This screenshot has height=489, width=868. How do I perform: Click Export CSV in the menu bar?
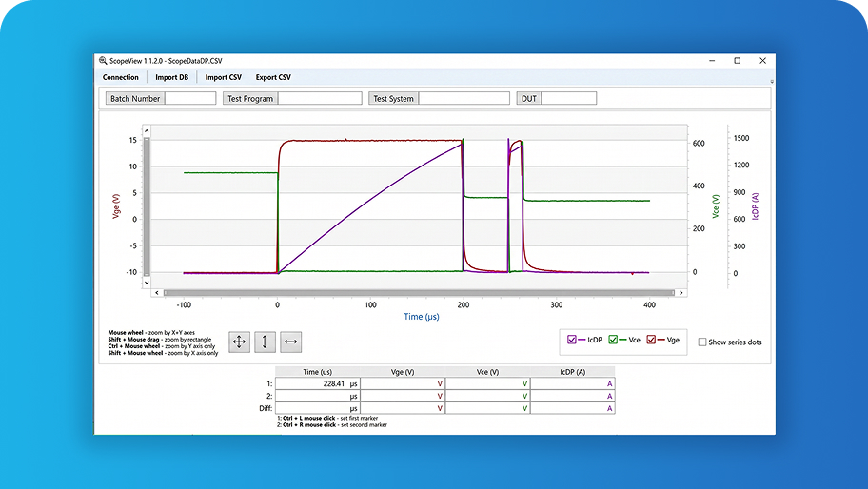(273, 77)
